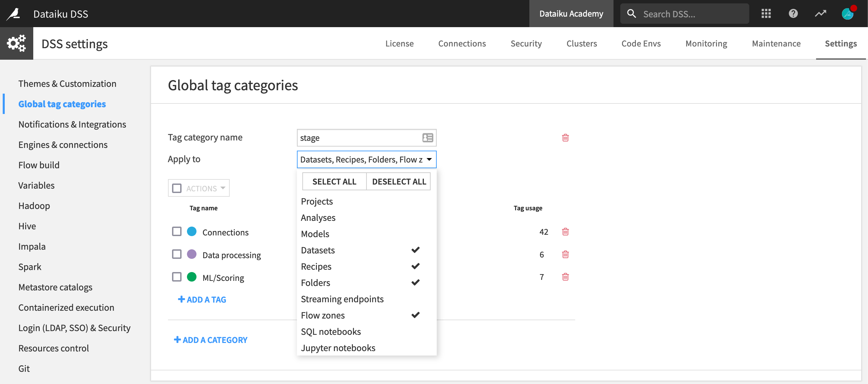Open Impala settings
This screenshot has height=384, width=868.
pyautogui.click(x=32, y=246)
